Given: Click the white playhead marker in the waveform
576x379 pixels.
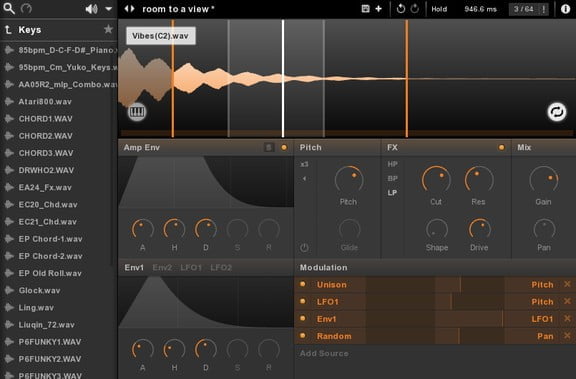Looking at the screenshot, I should tap(283, 78).
